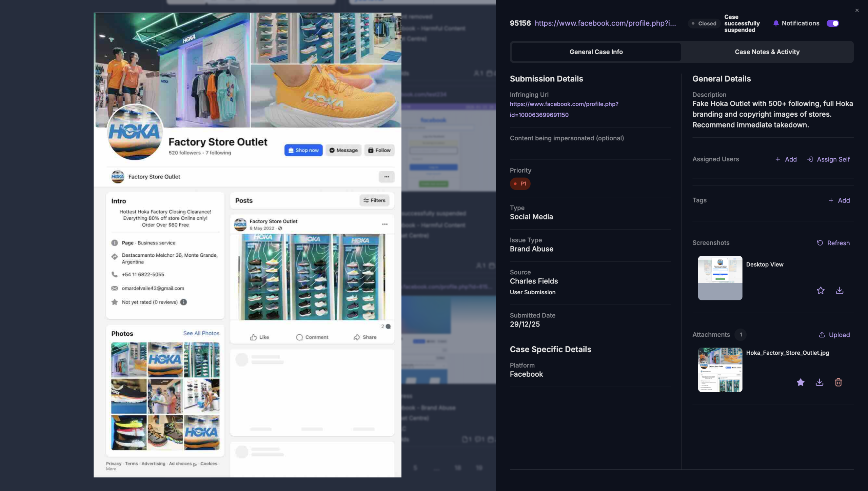Click the Shop now button
The width and height of the screenshot is (868, 491).
click(303, 150)
